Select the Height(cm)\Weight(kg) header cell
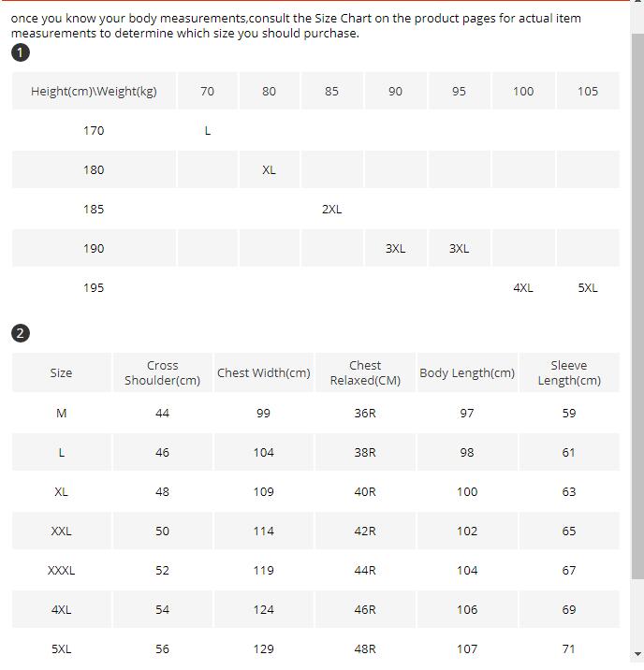The width and height of the screenshot is (644, 670). point(94,91)
